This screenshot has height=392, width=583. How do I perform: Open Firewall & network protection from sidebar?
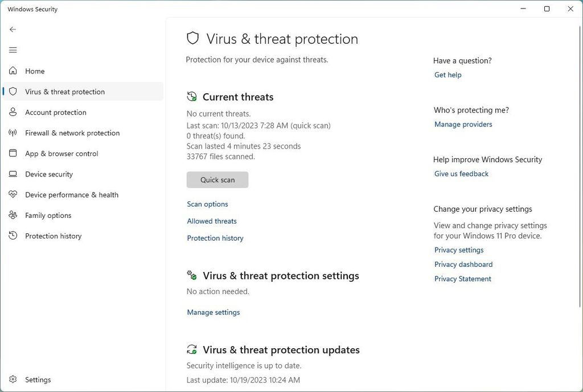click(72, 133)
